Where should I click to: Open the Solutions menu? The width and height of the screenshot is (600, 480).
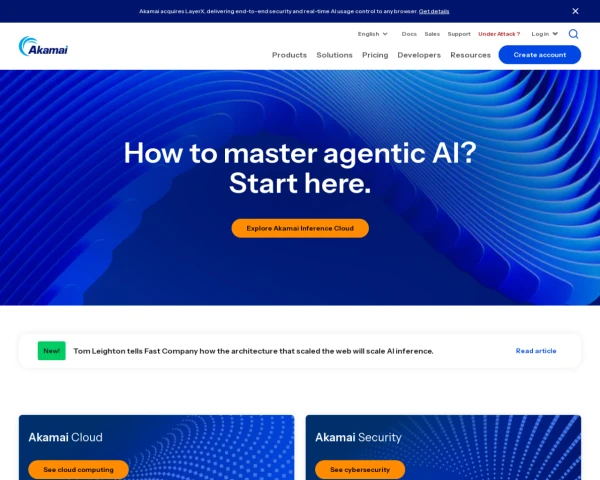(334, 55)
